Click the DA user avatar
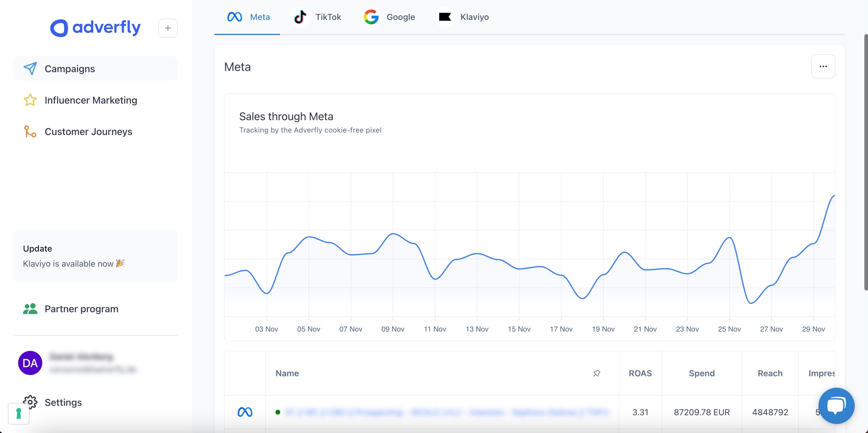 click(30, 363)
